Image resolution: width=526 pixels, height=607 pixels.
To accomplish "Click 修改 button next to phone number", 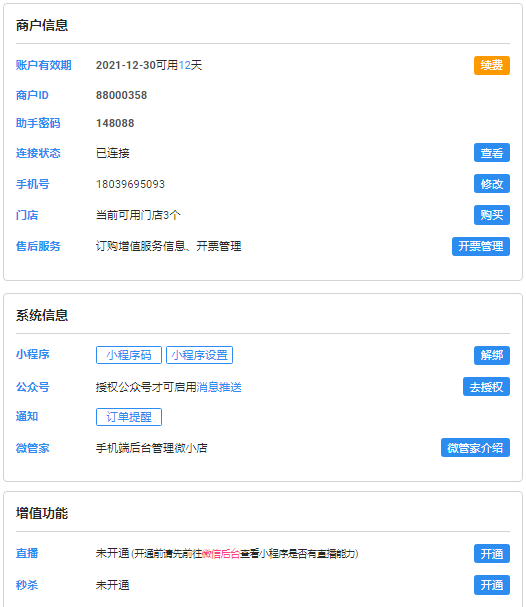I will pos(492,183).
